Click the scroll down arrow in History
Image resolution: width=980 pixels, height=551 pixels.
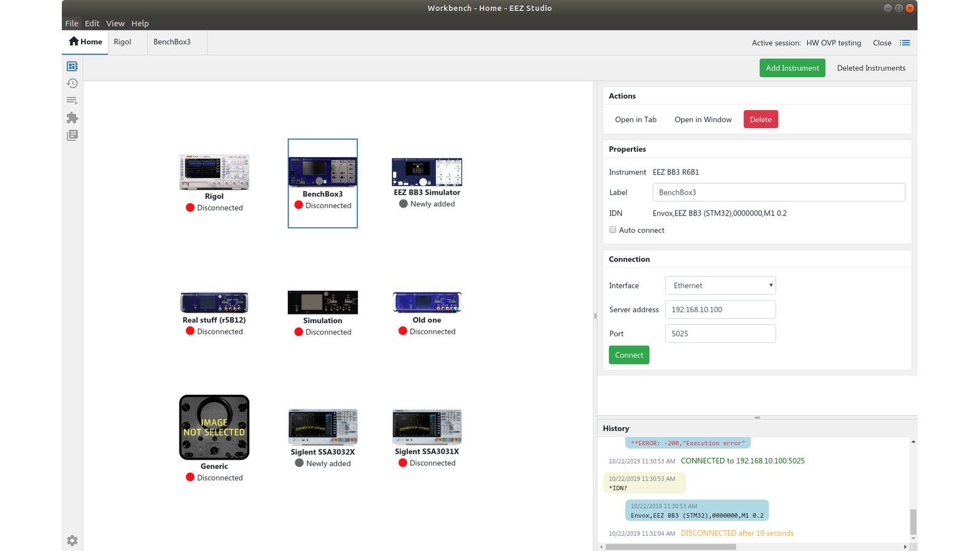[x=913, y=539]
